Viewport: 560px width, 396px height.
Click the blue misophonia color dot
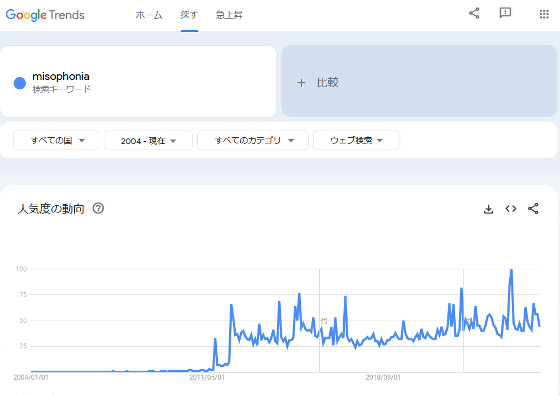tap(20, 83)
